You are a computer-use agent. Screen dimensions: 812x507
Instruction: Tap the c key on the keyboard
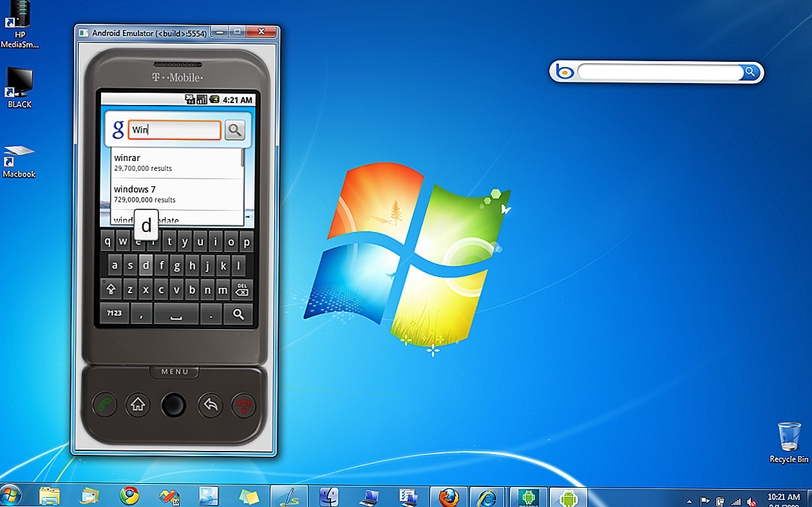pos(162,290)
